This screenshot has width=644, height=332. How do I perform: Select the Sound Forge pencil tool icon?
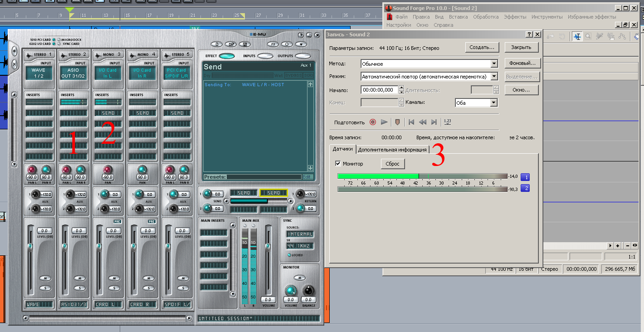click(x=599, y=36)
